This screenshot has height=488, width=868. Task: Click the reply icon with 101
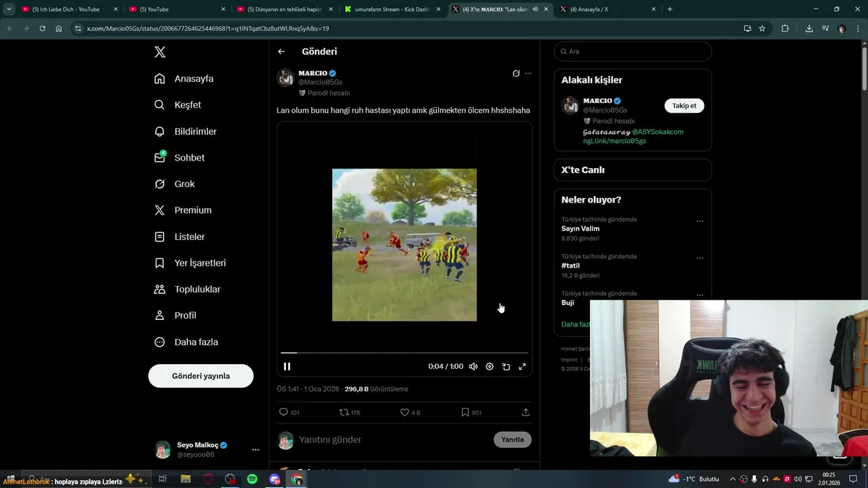click(x=283, y=412)
